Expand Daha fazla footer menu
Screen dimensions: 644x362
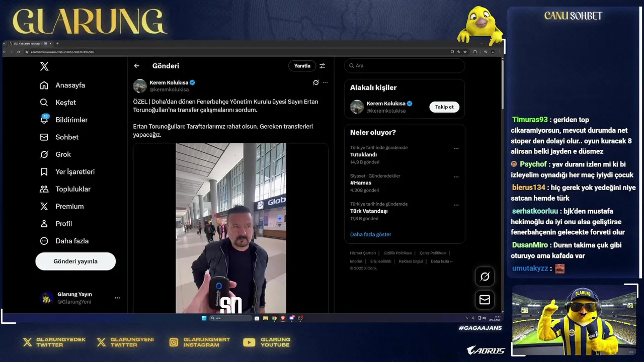point(442,261)
